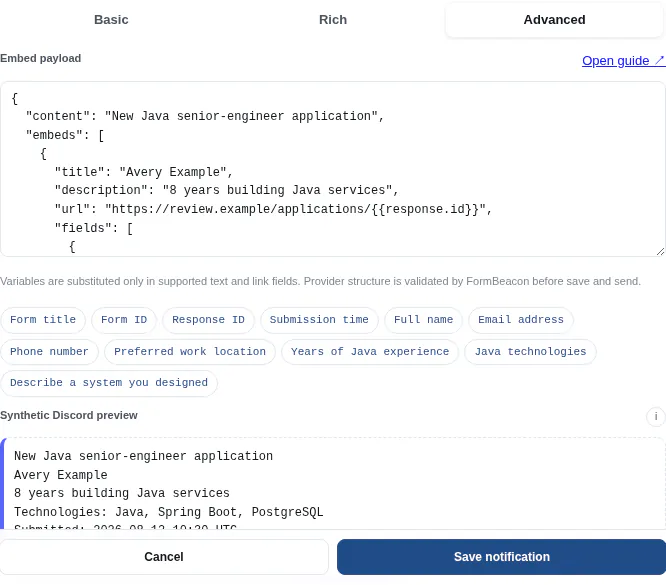Screen dimensions: 666x585
Task: Click the Embed payload label
Action: point(40,58)
